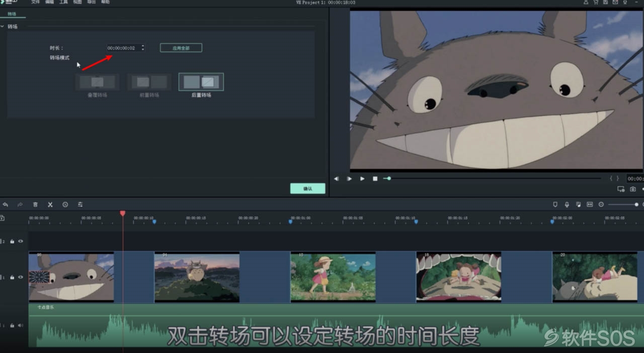This screenshot has height=353, width=644.
Task: Click the blue marker near 00:00:01:00
Action: point(290,221)
